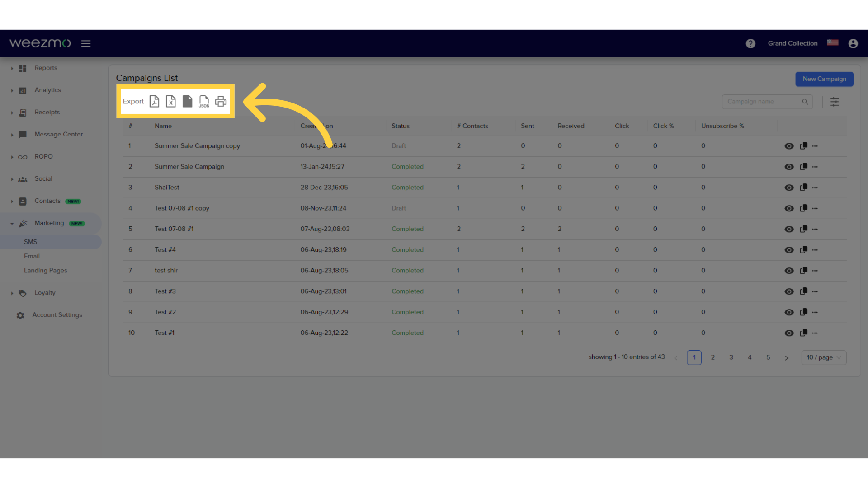This screenshot has width=868, height=488.
Task: View Test #1 via eye icon
Action: 789,333
